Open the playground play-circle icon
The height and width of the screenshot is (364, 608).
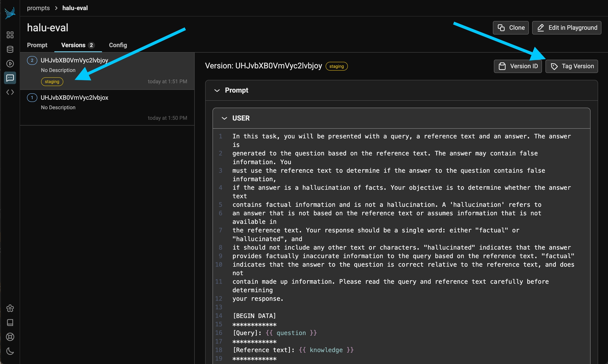pyautogui.click(x=10, y=64)
